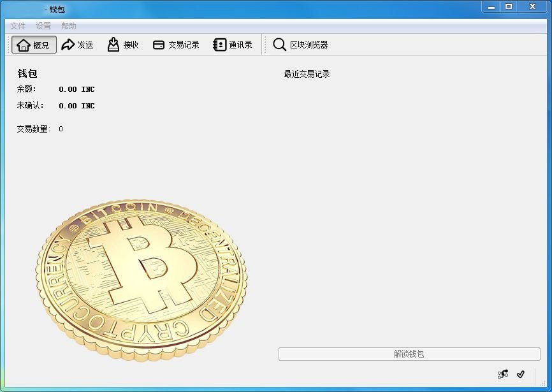Viewport: 552px width, 392px height.
Task: Click the 未确认 unconfirmed amount
Action: pos(76,106)
